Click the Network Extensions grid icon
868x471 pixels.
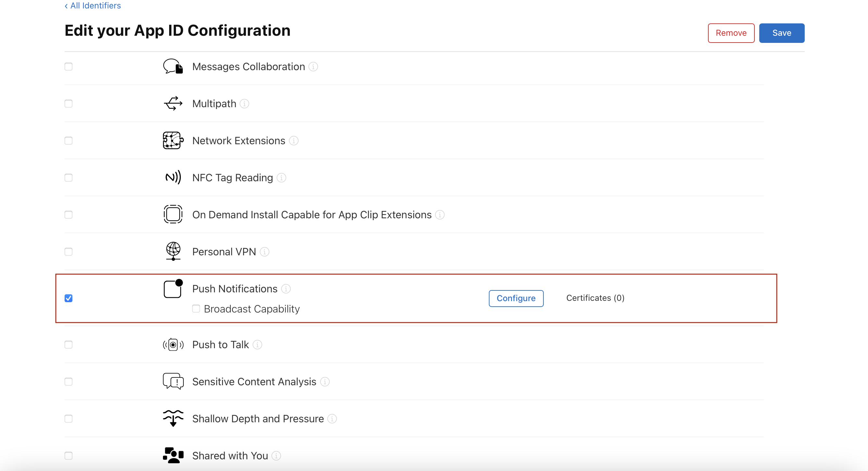(173, 140)
